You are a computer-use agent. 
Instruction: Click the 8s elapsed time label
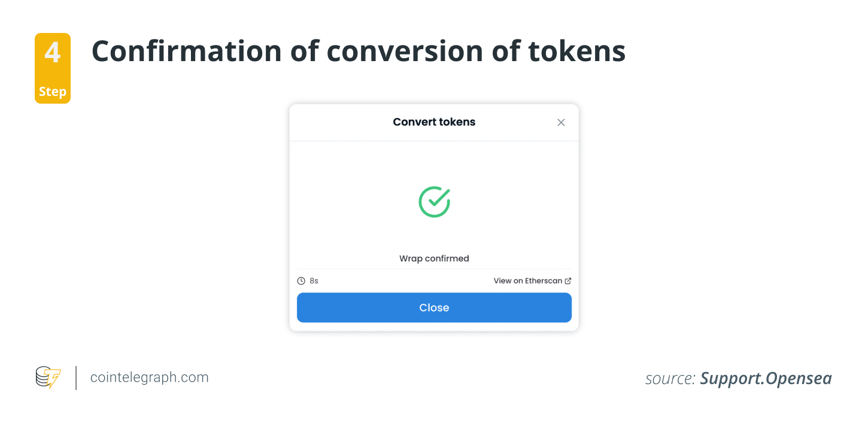tap(312, 280)
